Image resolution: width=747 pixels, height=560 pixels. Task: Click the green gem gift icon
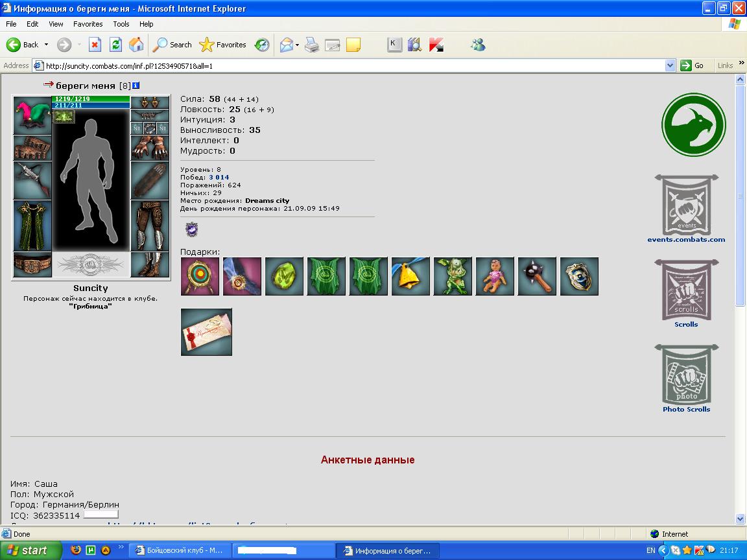pyautogui.click(x=284, y=276)
